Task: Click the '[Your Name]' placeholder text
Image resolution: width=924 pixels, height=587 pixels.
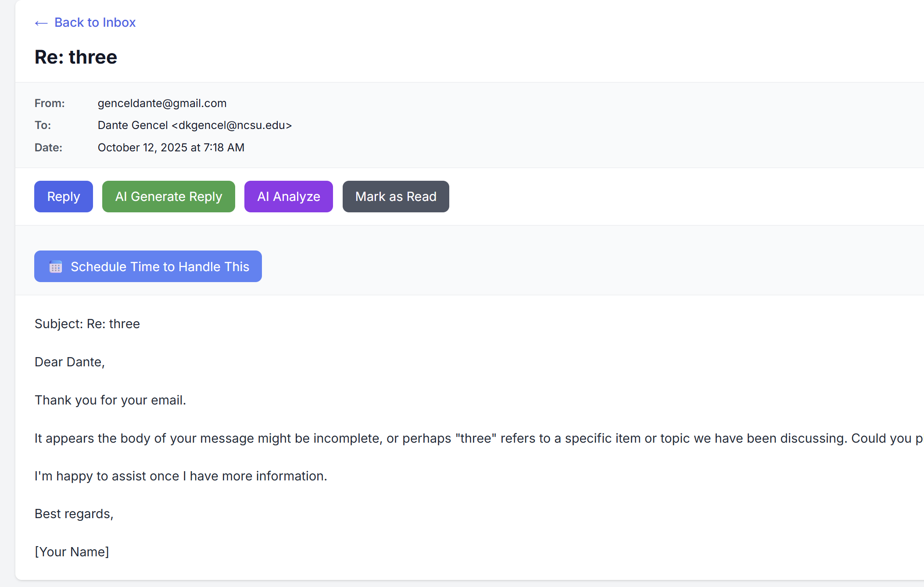Action: pyautogui.click(x=72, y=552)
